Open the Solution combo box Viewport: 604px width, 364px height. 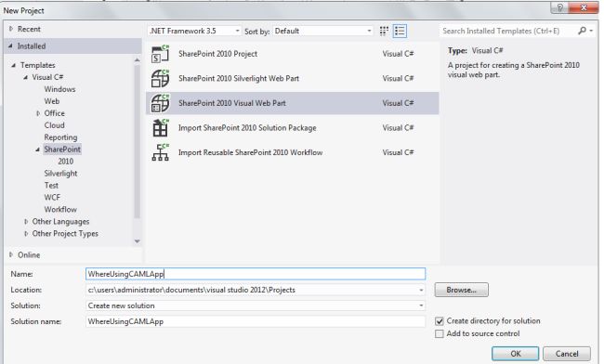pos(256,305)
